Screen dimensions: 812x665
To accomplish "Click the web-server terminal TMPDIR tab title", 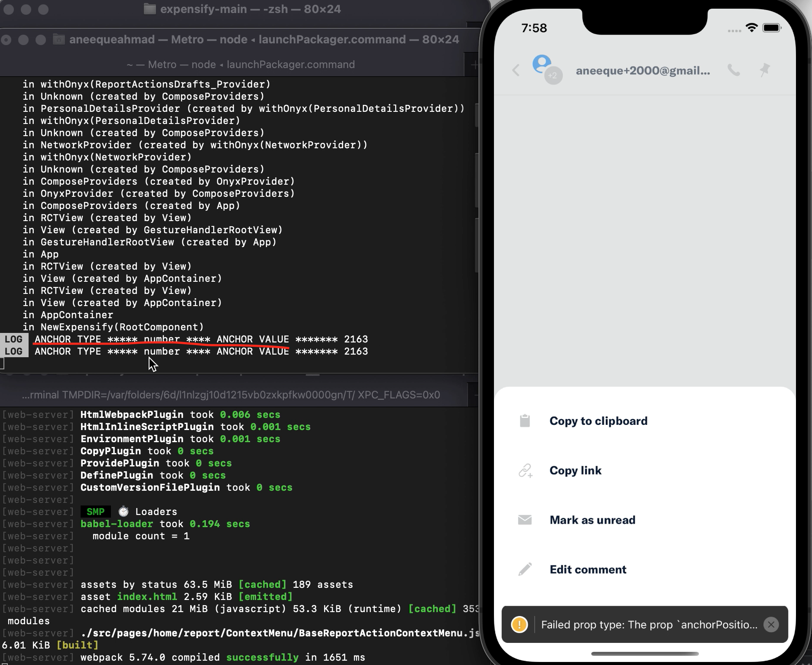I will tap(231, 395).
